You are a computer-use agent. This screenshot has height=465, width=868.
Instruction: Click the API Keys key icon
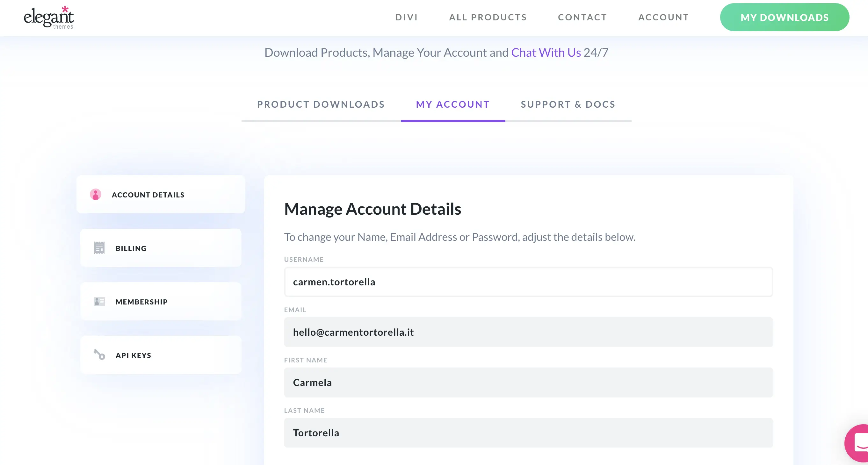point(99,354)
